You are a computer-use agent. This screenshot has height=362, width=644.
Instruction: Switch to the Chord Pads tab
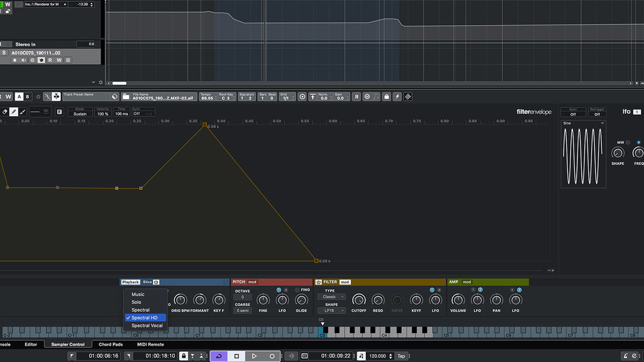(x=111, y=344)
